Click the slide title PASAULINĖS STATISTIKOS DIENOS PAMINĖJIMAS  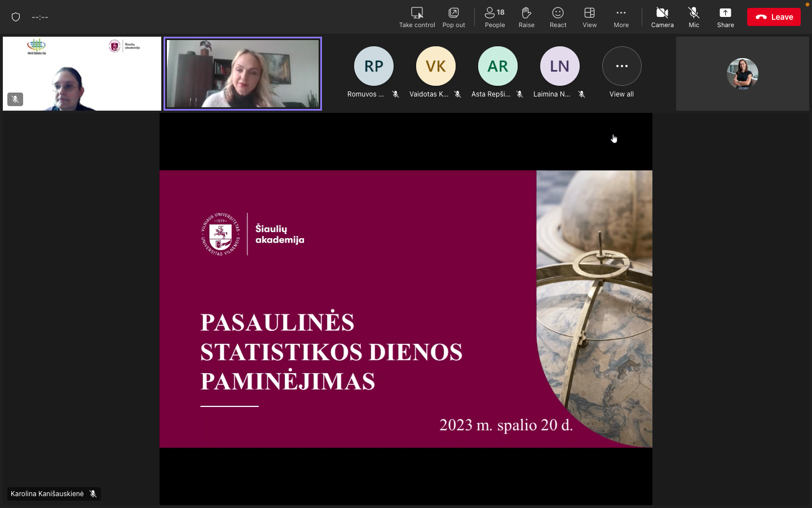pos(332,352)
